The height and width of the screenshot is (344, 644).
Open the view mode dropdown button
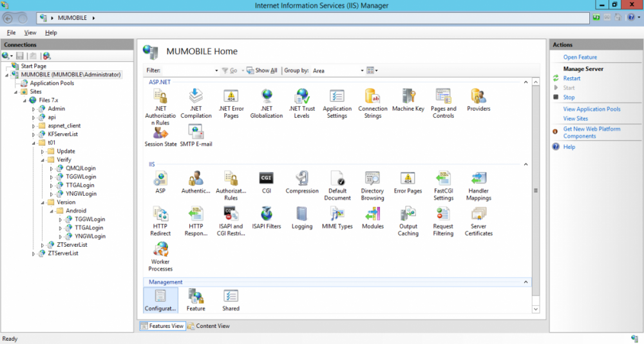tap(372, 70)
